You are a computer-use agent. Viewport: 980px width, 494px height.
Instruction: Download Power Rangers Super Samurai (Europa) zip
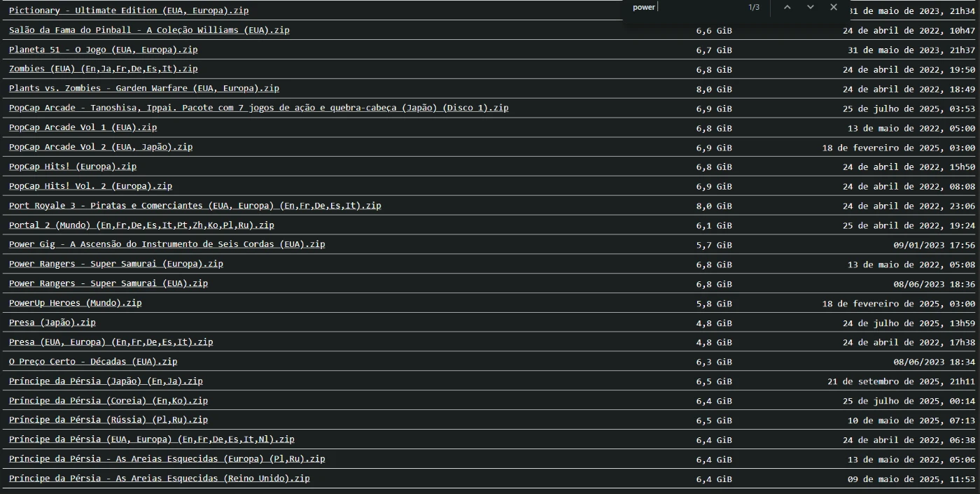click(115, 264)
